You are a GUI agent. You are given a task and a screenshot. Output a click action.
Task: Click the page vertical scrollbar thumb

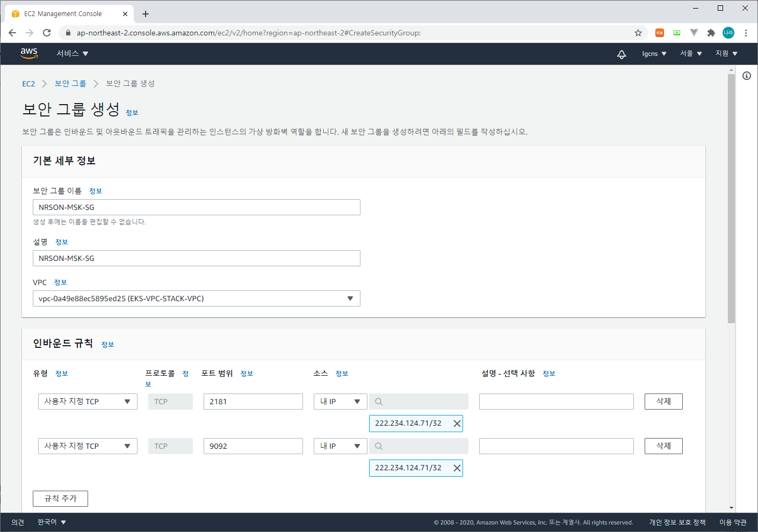(732, 199)
